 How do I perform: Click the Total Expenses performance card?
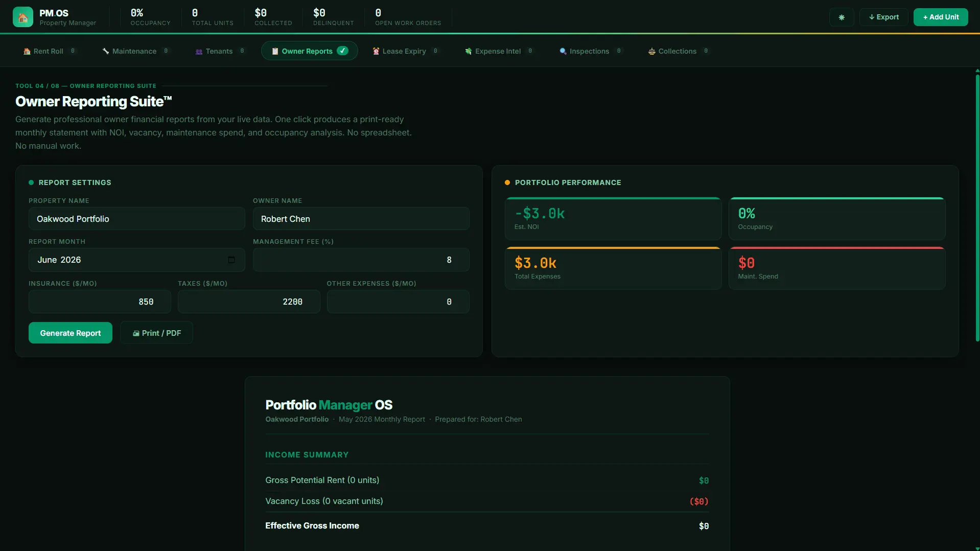[613, 268]
